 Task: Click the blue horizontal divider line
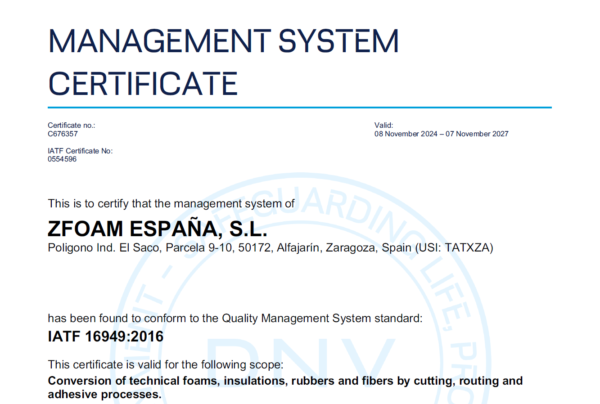pyautogui.click(x=300, y=106)
